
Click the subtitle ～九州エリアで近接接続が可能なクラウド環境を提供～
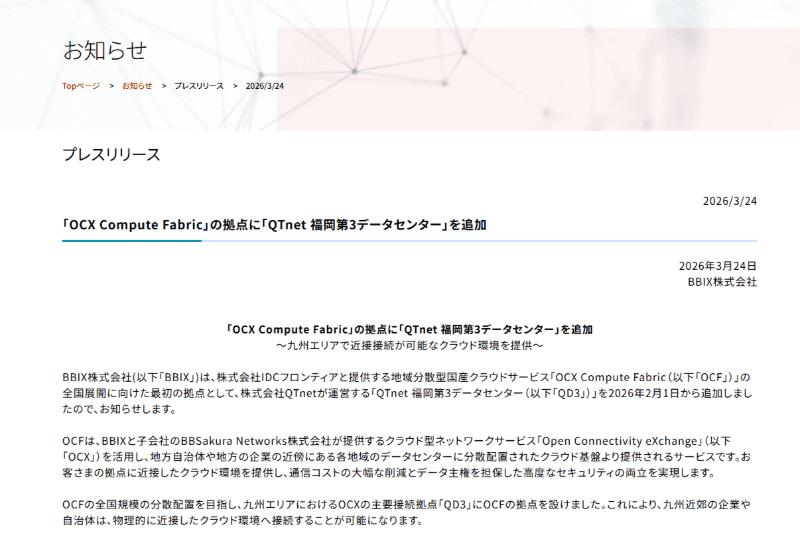(409, 346)
